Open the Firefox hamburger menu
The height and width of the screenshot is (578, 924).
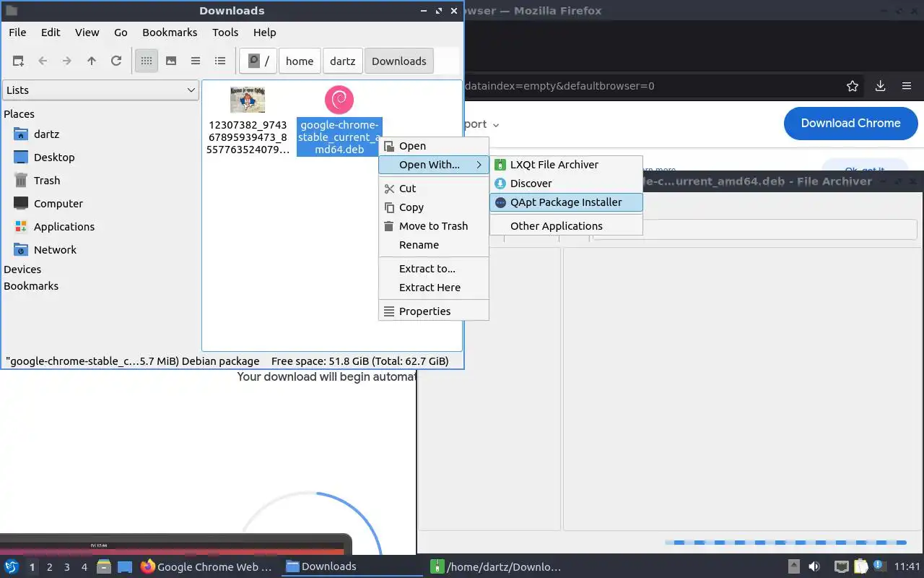(x=907, y=86)
